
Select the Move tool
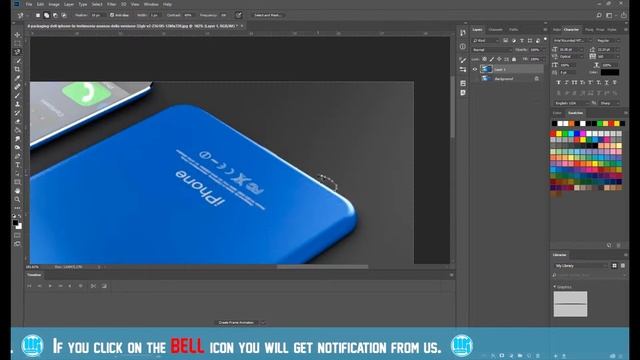[x=17, y=35]
